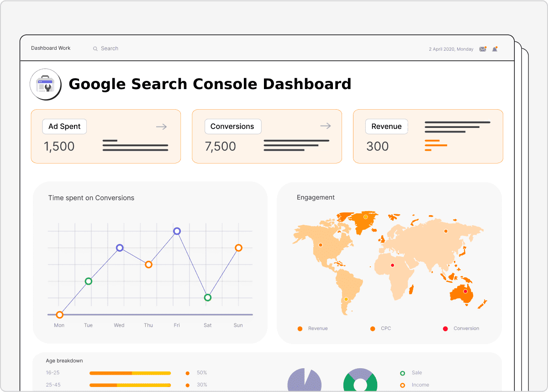Click the 50% age percentage label

pos(202,373)
